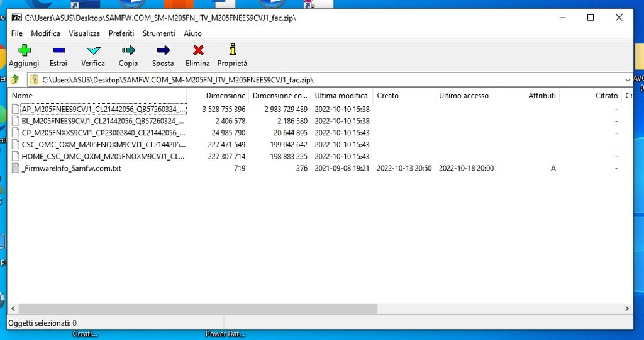Click the Creati... desktop shortcut label
644x340 pixels.
(x=86, y=334)
